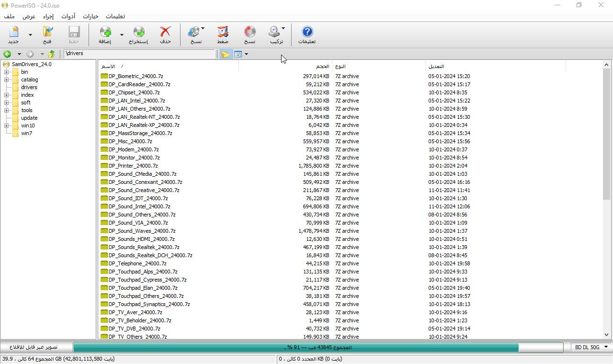The height and width of the screenshot is (364, 613).
Task: Expand the win10 folder node
Action: 7,125
